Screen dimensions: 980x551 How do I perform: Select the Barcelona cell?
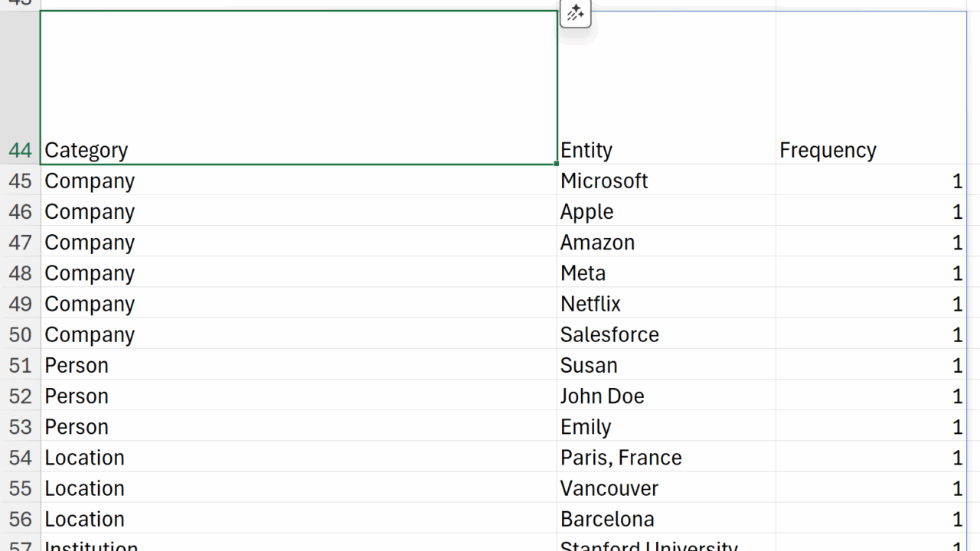(666, 519)
